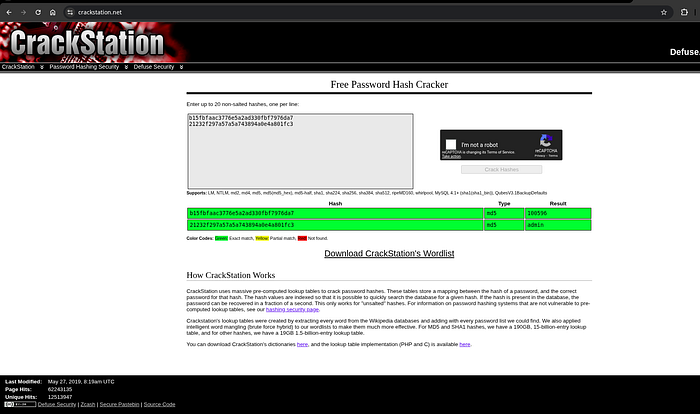Click the Result column header
Image resolution: width=700 pixels, height=414 pixels.
[558, 204]
